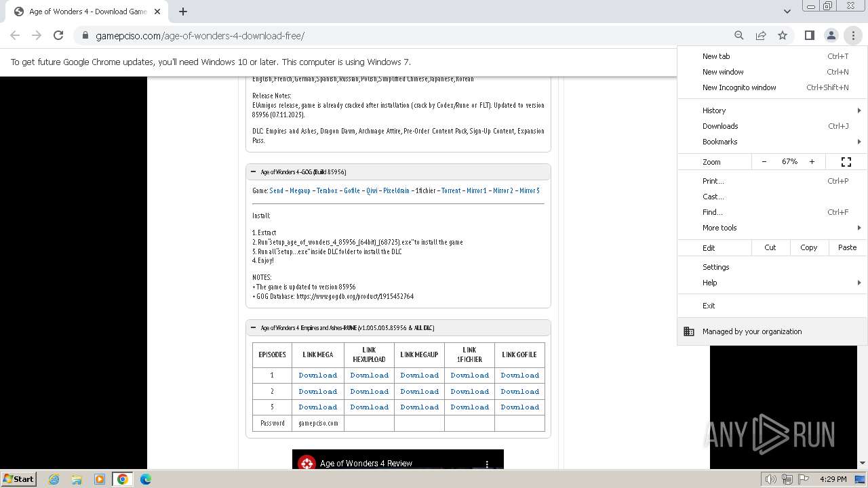Click the address bar URL

pos(200,36)
